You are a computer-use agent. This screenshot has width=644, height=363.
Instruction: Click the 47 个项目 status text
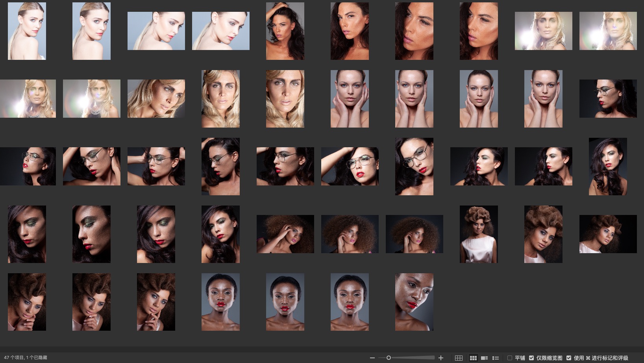pos(25,358)
